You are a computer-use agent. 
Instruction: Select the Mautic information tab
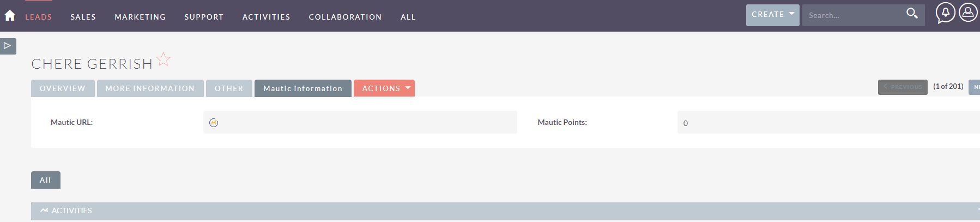(x=303, y=88)
